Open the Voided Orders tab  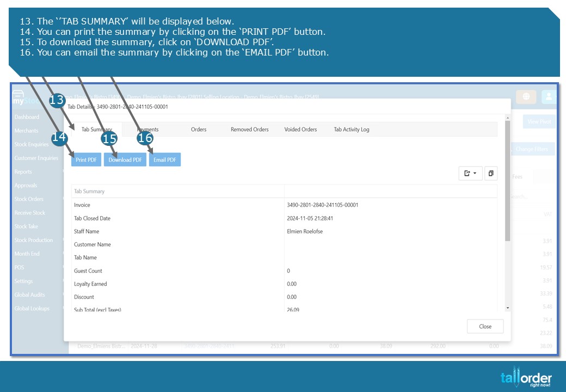(300, 129)
